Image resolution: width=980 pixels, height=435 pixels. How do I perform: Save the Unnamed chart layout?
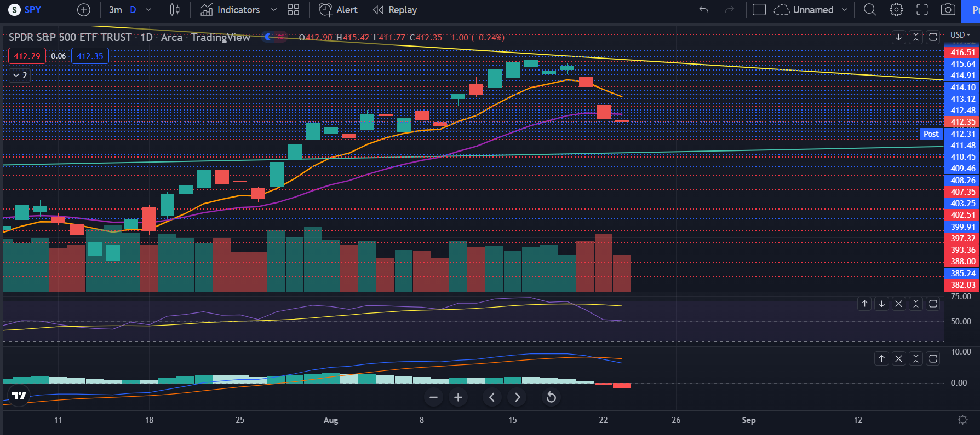804,10
